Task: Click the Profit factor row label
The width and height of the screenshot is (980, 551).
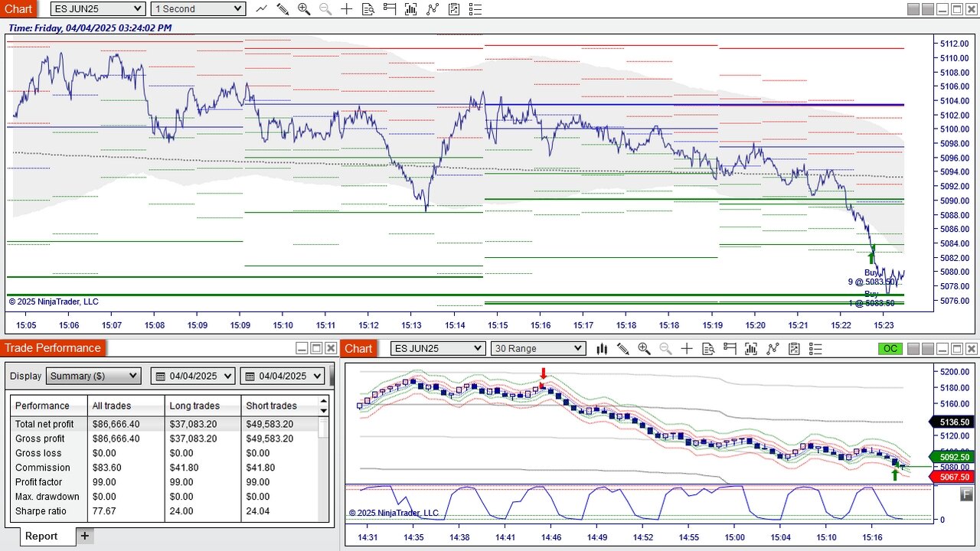Action: point(38,482)
